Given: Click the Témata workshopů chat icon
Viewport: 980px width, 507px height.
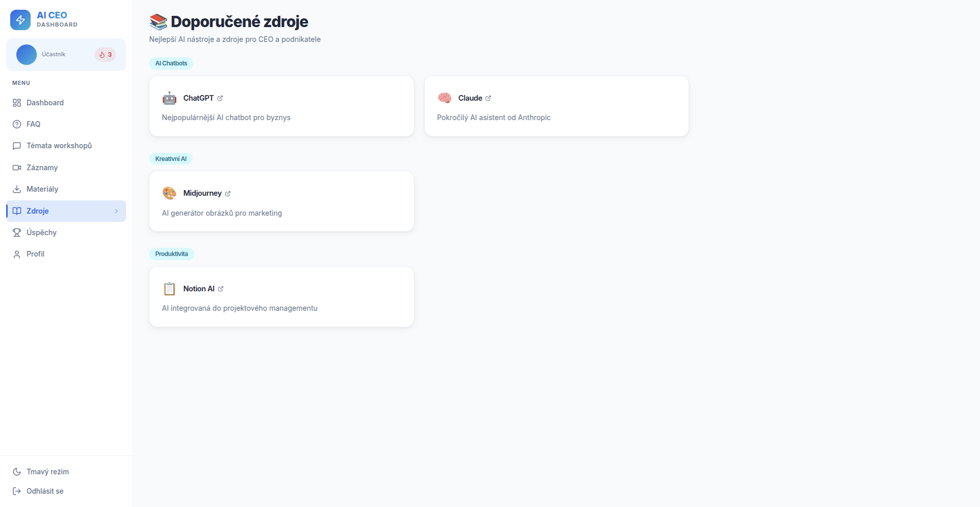Looking at the screenshot, I should (17, 146).
